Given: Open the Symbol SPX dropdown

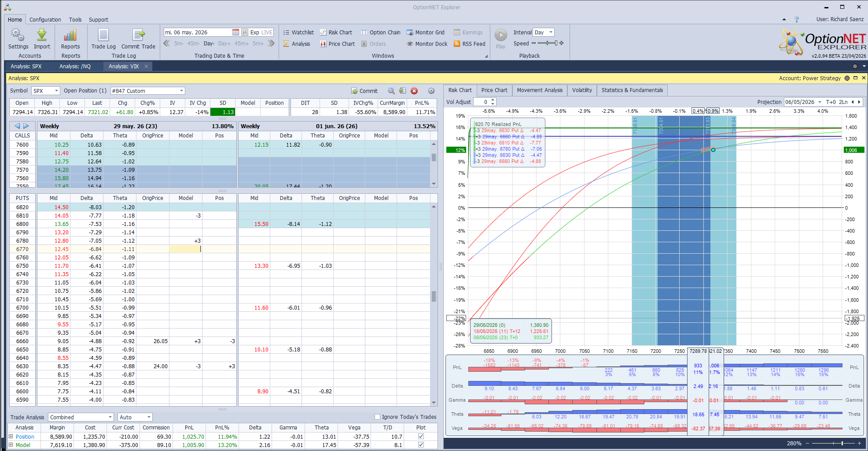Looking at the screenshot, I should click(56, 91).
